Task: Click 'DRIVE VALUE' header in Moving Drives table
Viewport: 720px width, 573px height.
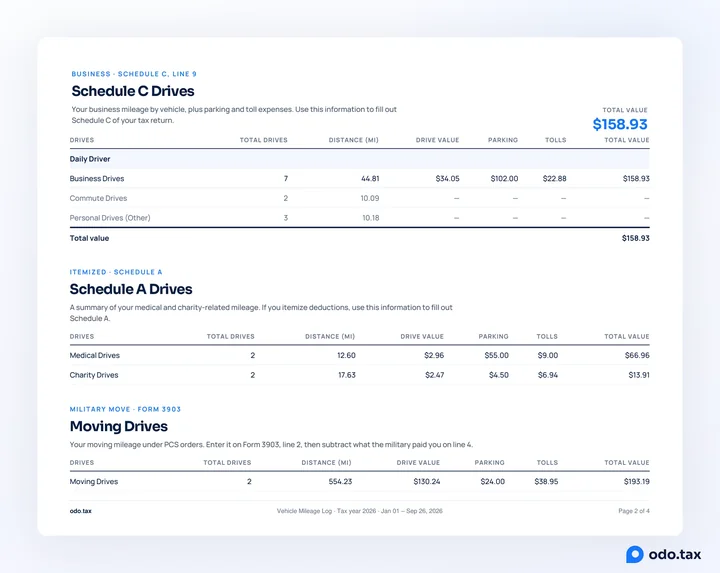Action: (x=418, y=463)
